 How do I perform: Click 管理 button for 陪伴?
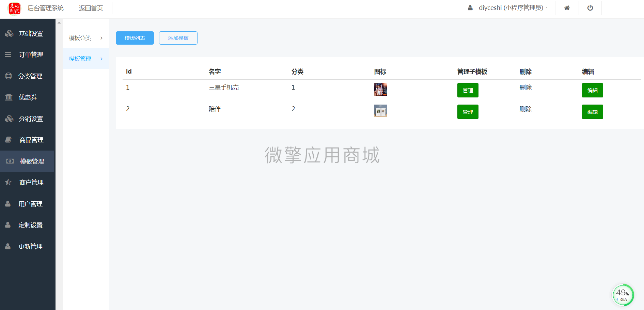click(x=468, y=112)
